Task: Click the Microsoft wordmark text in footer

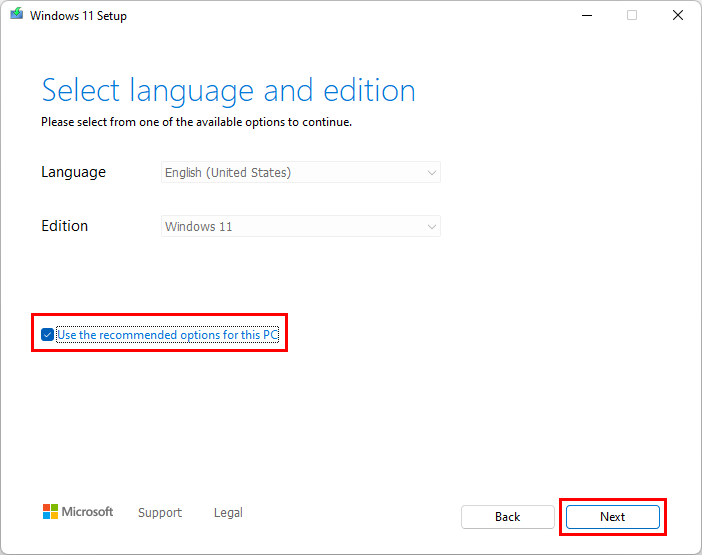Action: 88,512
